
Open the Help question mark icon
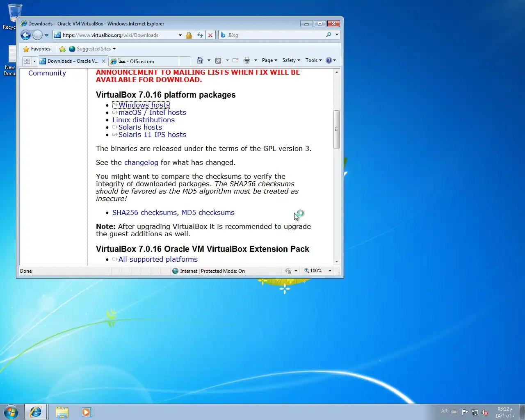tap(331, 60)
